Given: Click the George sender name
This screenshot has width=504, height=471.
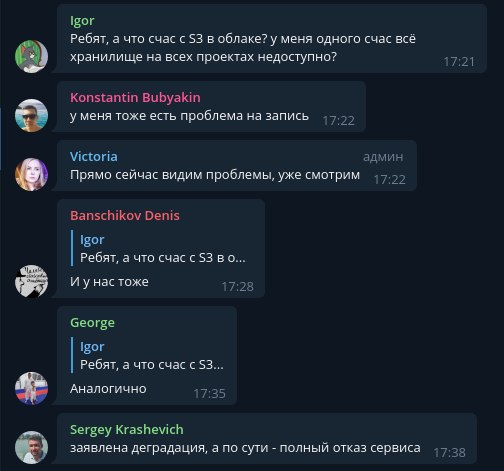Looking at the screenshot, I should click(x=92, y=323).
